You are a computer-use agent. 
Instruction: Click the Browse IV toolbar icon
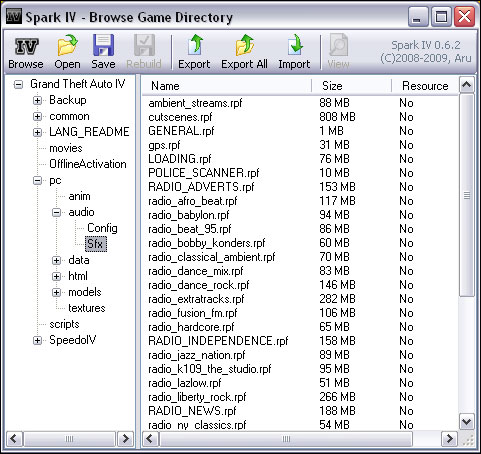(26, 46)
